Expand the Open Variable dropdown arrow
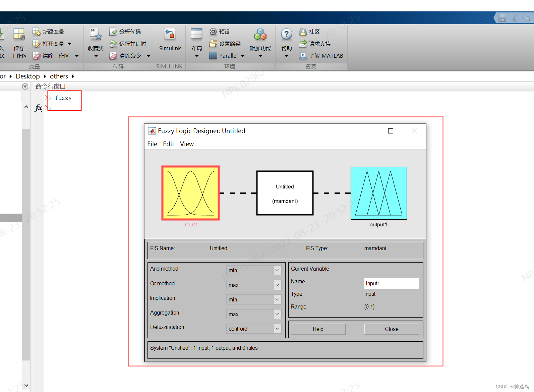This screenshot has width=534, height=392. [x=69, y=44]
